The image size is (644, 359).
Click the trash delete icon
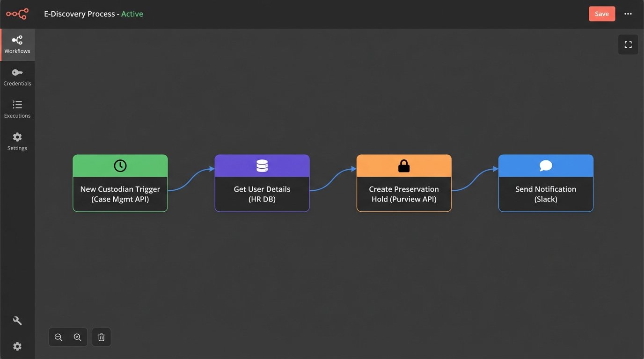pos(101,337)
